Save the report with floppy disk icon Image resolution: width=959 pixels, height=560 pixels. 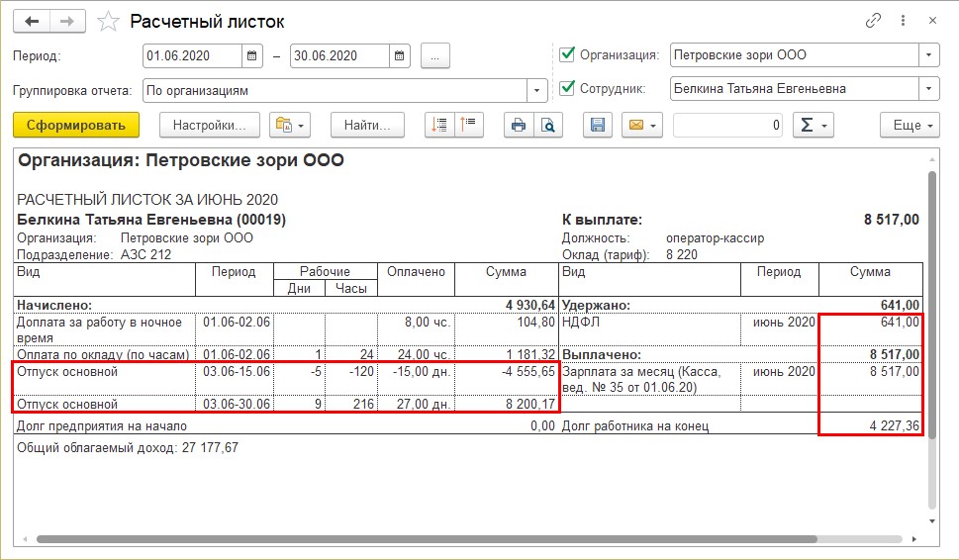click(598, 125)
